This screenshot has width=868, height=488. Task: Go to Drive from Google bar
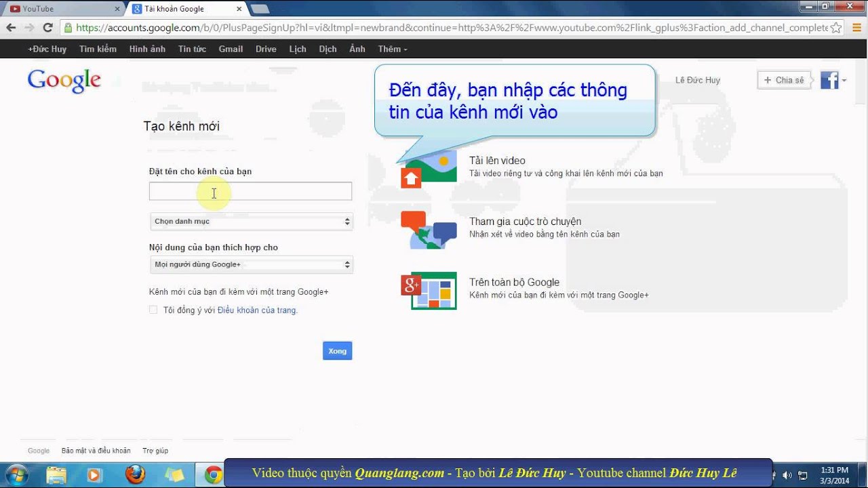266,49
